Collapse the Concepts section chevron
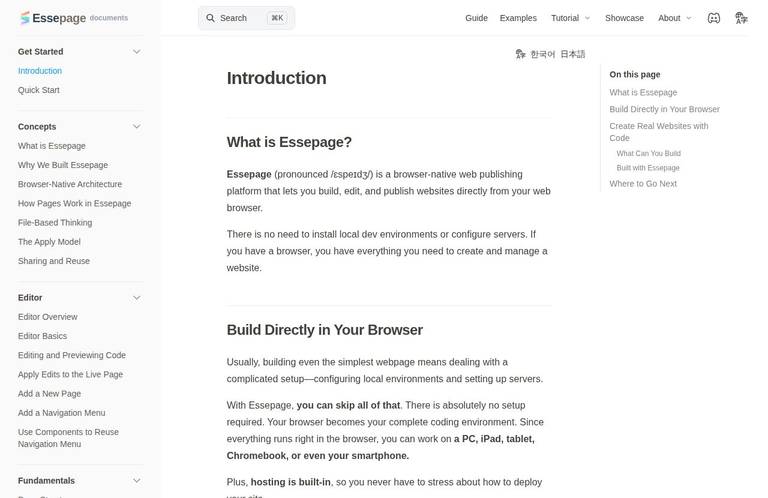This screenshot has height=498, width=768. [137, 126]
